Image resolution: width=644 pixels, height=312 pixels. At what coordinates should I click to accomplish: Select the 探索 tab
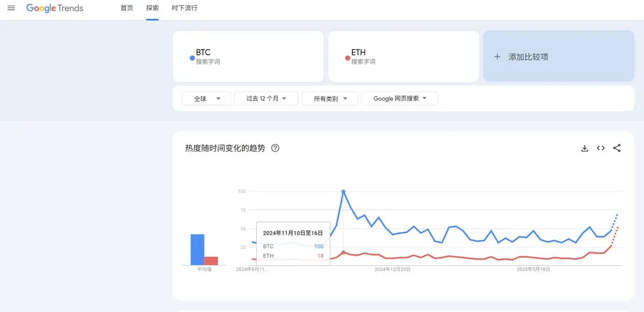point(153,8)
